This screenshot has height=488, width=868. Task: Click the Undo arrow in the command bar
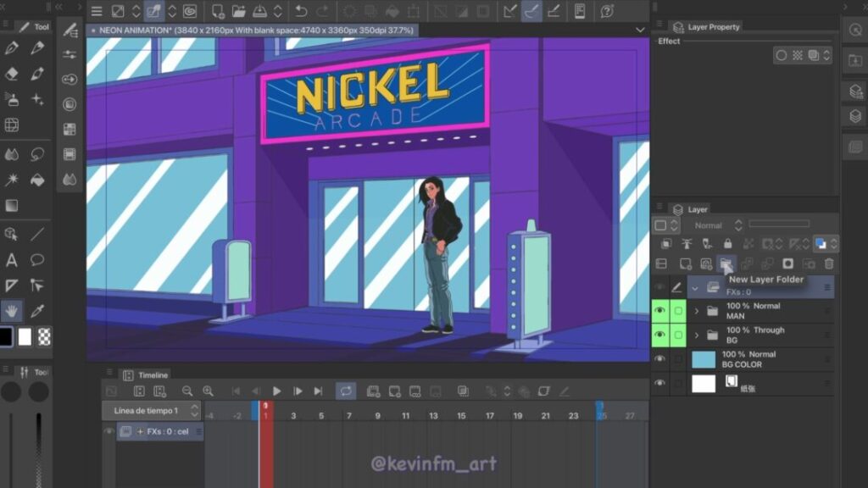pos(301,11)
